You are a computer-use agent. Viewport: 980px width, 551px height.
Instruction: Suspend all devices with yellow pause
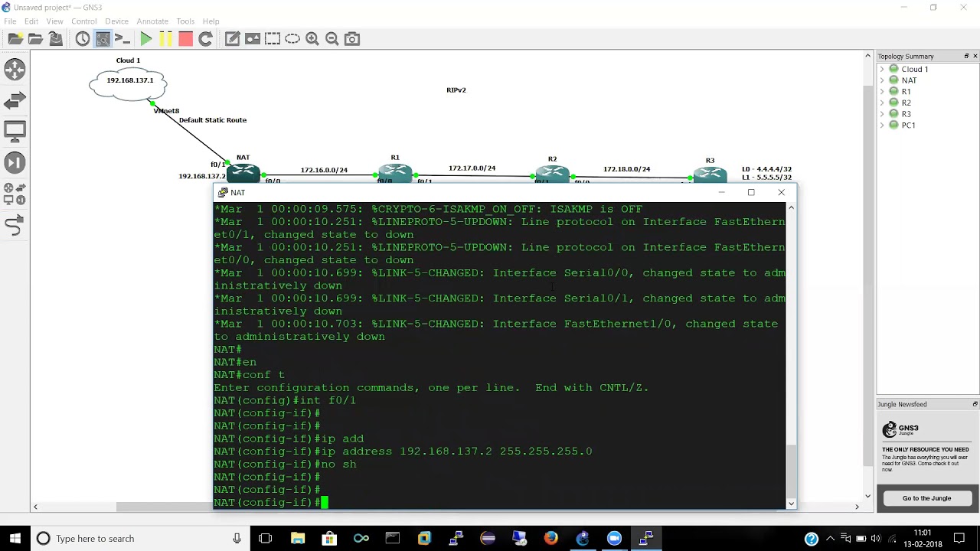click(x=165, y=38)
